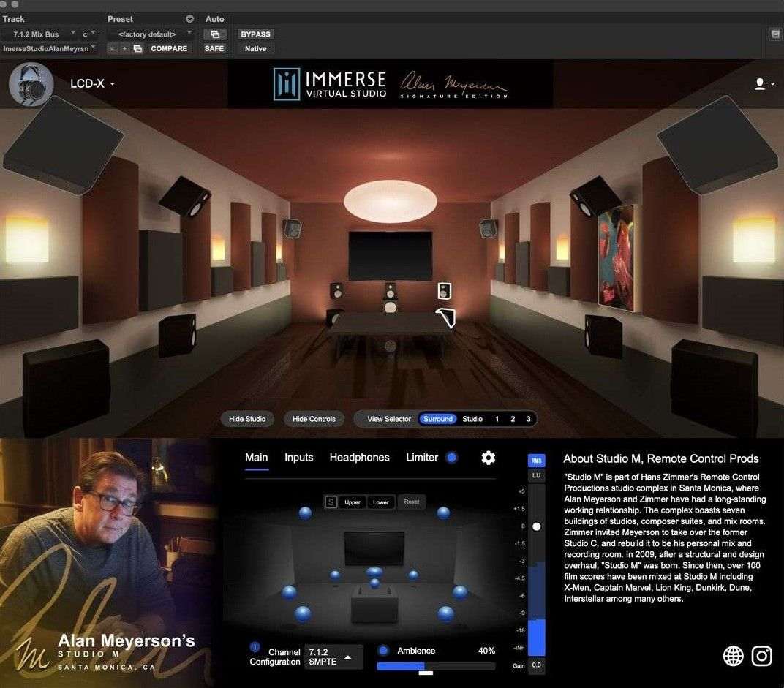Enable BYPASS for the plugin
Image resolution: width=784 pixels, height=688 pixels.
coord(254,34)
